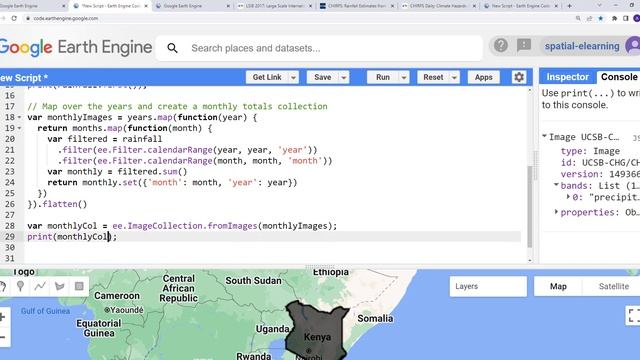640x360 pixels.
Task: Click 'type: Image' console entry
Action: tap(590, 151)
